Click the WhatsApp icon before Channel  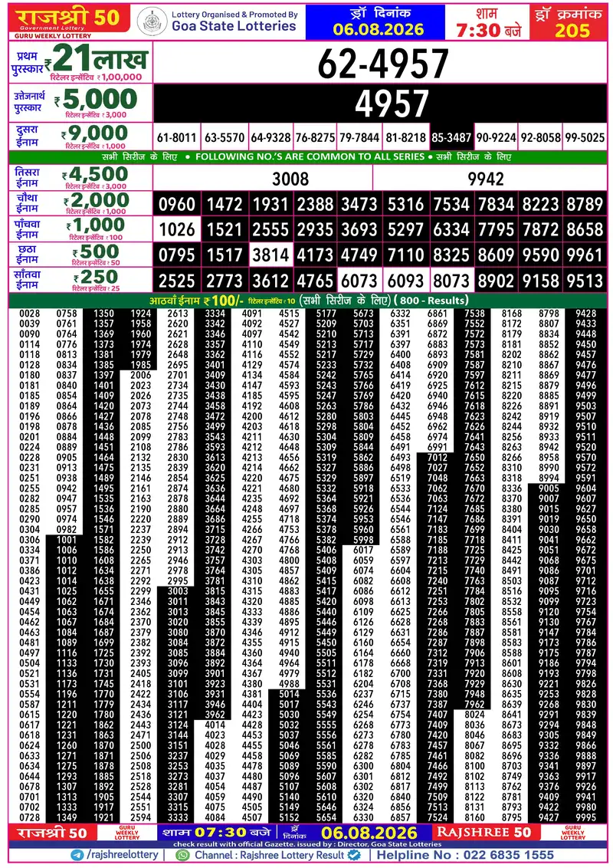[x=182, y=855]
